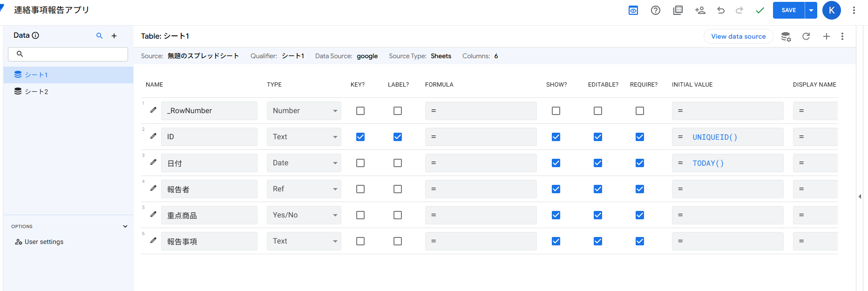Screen dimensions: 868x291
Task: Click the UNIQUEID() initial value expression
Action: point(715,137)
